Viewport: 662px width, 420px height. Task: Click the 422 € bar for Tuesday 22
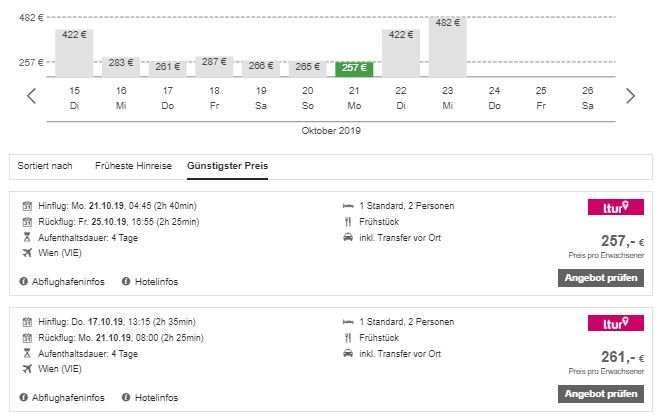tap(401, 52)
